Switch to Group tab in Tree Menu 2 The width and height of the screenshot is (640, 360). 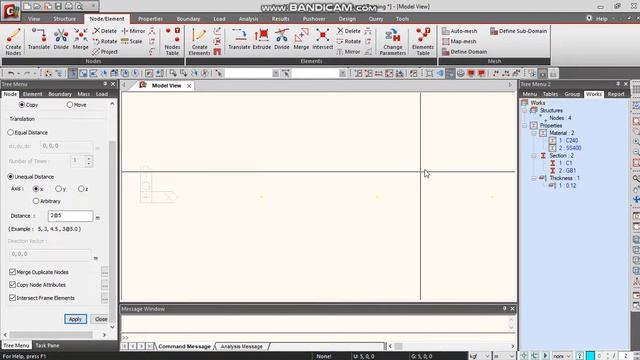(572, 94)
